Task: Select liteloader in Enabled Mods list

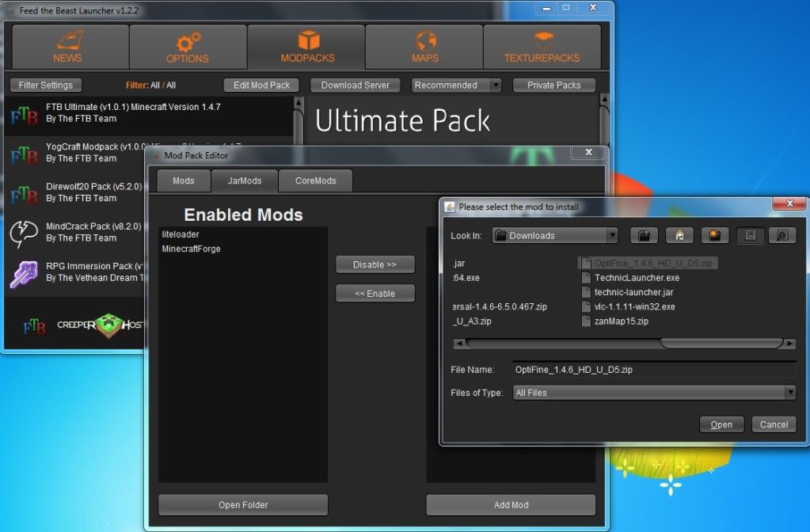Action: tap(243, 234)
